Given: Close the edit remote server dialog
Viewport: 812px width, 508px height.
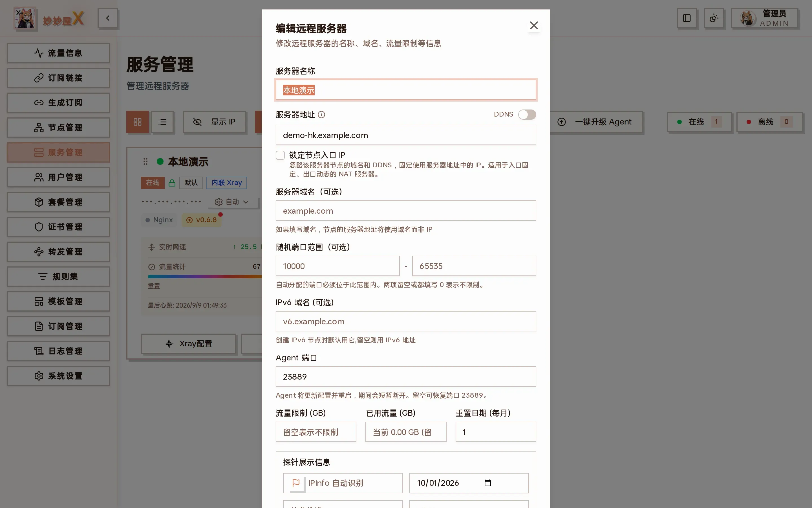Looking at the screenshot, I should tap(533, 25).
